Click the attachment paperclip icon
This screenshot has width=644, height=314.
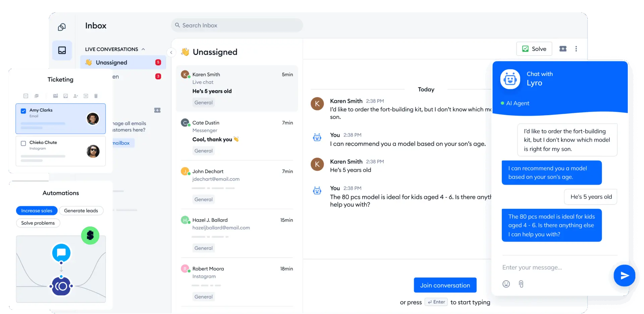[x=521, y=284]
